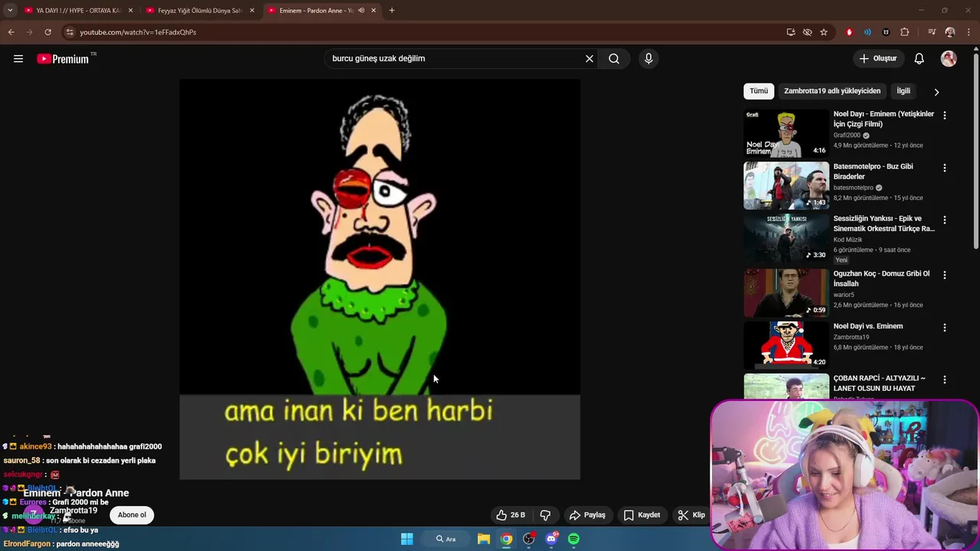Click the page vertical scrollbar
980x551 pixels.
pyautogui.click(x=975, y=149)
